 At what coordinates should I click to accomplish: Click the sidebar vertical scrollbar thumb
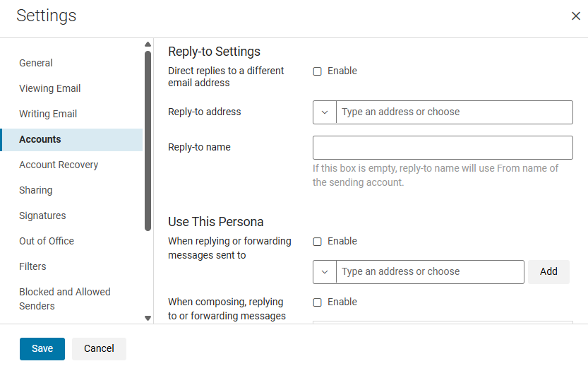(148, 141)
